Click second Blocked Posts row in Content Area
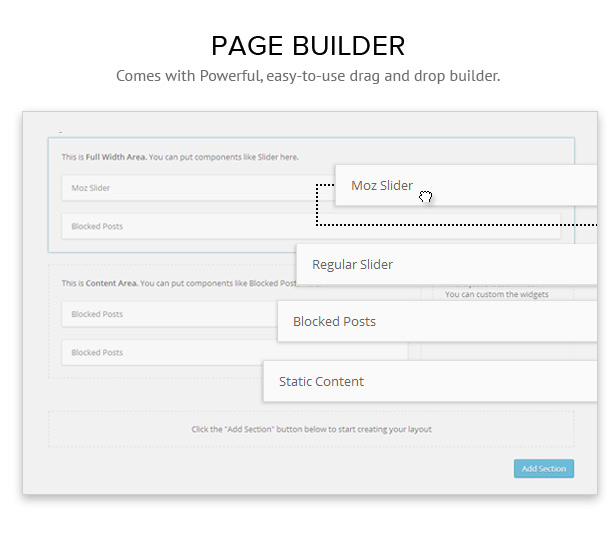 pos(162,352)
